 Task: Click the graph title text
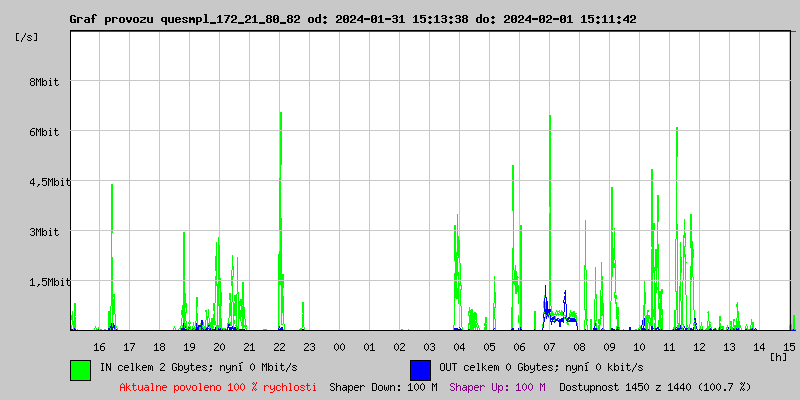[352, 19]
